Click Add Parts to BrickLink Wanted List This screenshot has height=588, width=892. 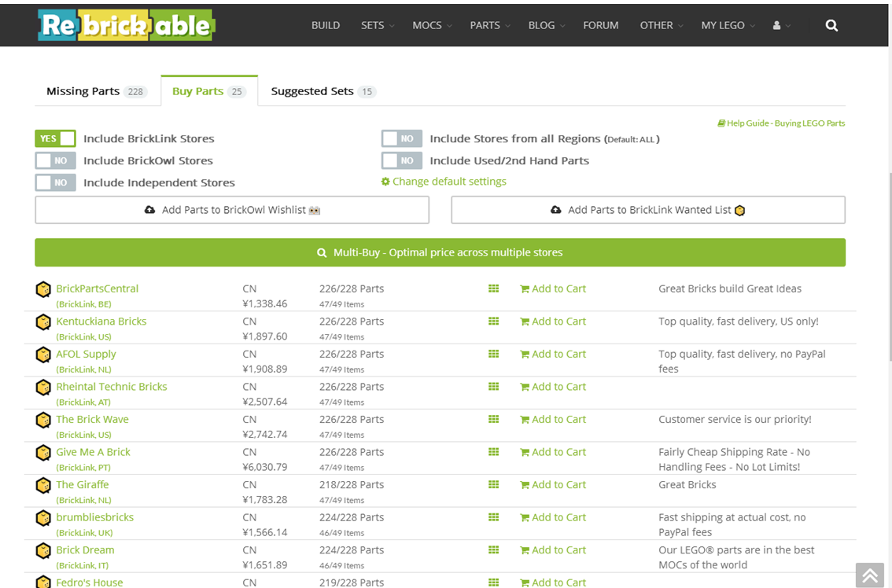tap(648, 210)
